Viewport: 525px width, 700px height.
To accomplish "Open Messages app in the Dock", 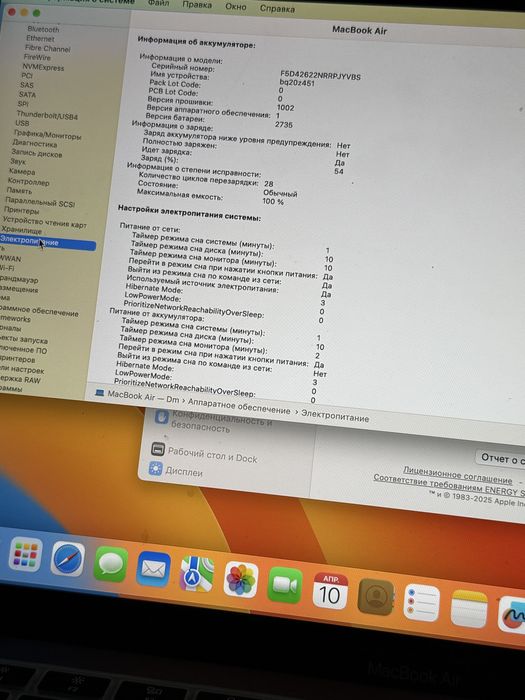I will tap(111, 564).
